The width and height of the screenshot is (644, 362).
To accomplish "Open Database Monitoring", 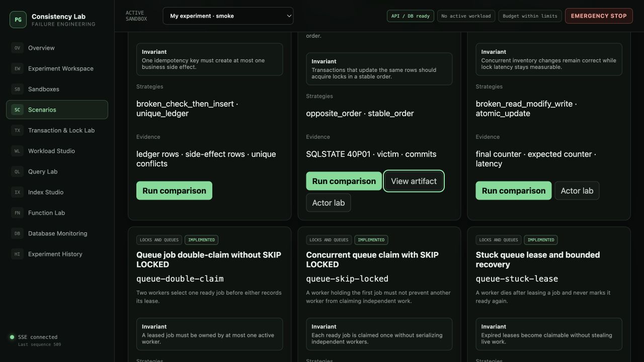I will [x=57, y=233].
